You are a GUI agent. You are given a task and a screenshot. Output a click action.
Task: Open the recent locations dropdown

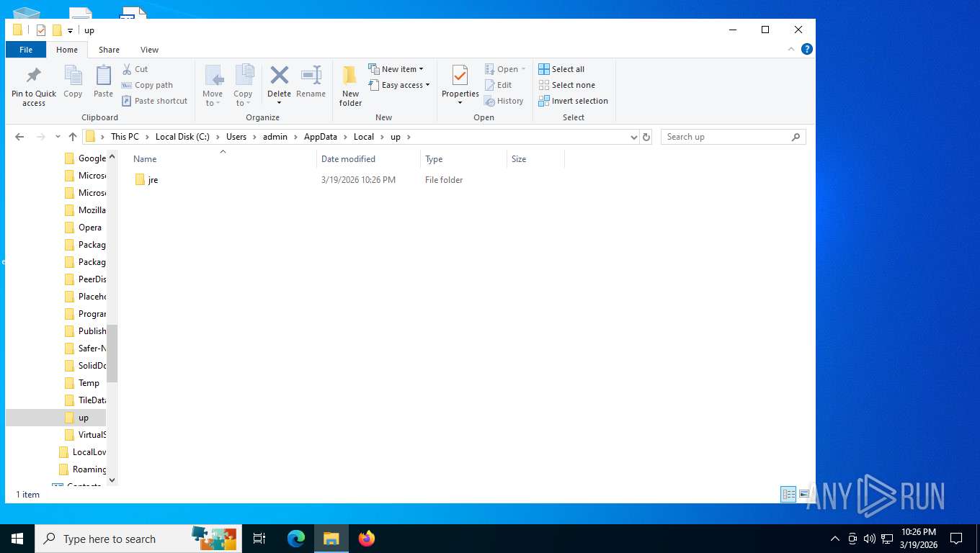click(58, 137)
